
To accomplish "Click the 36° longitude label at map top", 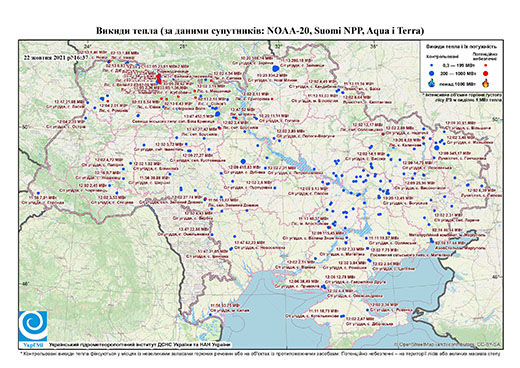I will (x=374, y=46).
